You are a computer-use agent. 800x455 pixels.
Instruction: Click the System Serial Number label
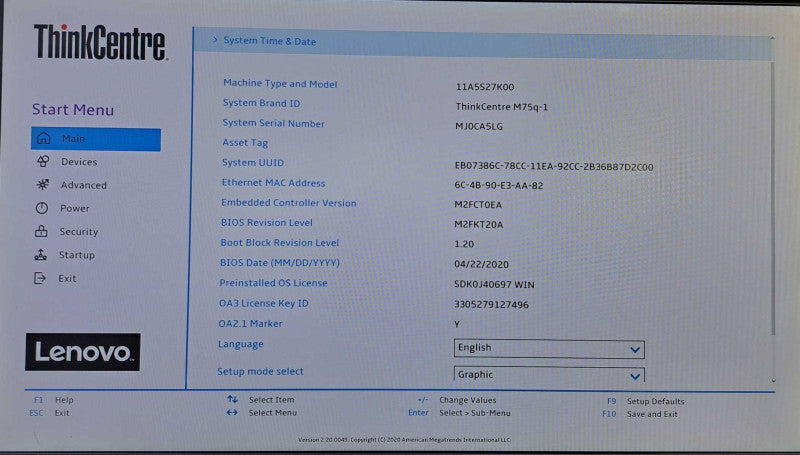point(273,123)
